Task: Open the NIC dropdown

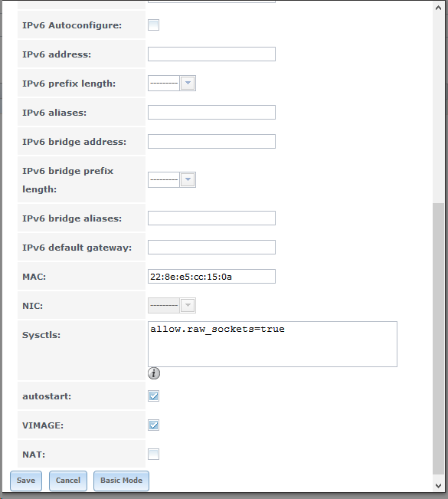Action: click(x=172, y=306)
